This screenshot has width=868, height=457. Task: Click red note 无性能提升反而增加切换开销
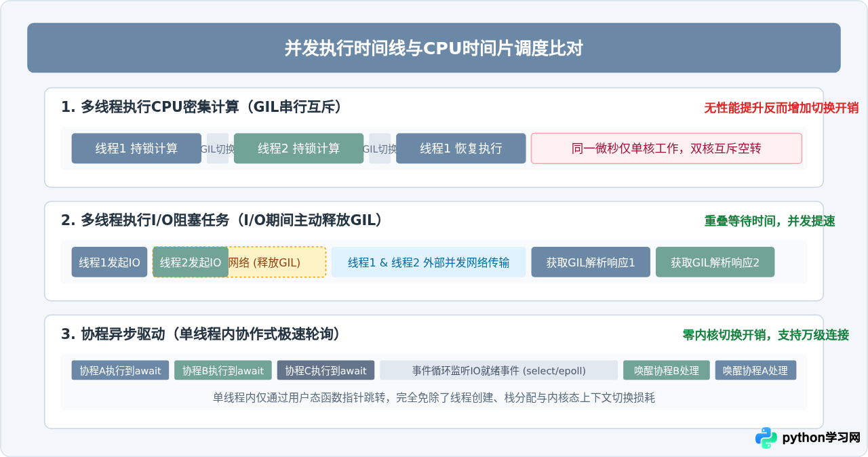(x=781, y=108)
